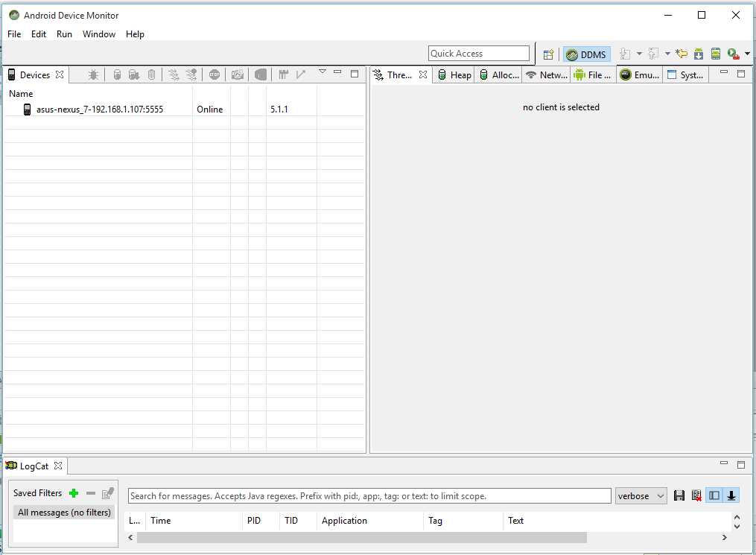
Task: Maximize the Devices panel
Action: (355, 74)
